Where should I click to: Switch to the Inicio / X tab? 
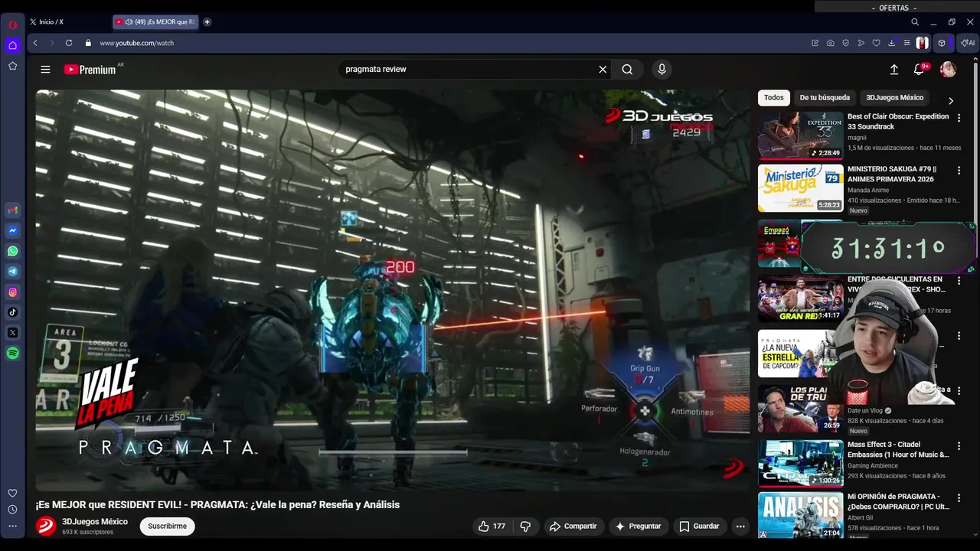point(67,22)
